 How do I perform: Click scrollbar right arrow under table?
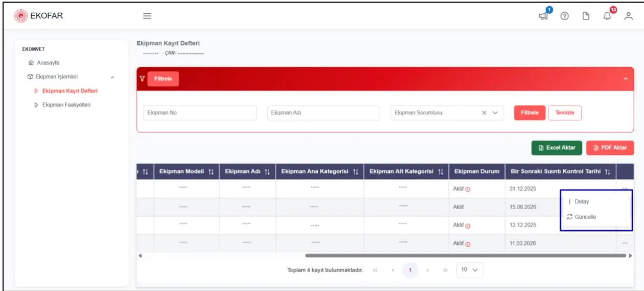[x=630, y=255]
